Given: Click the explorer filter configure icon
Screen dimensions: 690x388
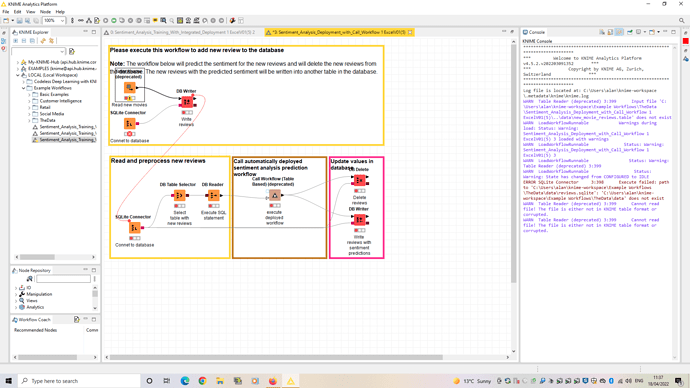Looking at the screenshot, I should click(72, 51).
